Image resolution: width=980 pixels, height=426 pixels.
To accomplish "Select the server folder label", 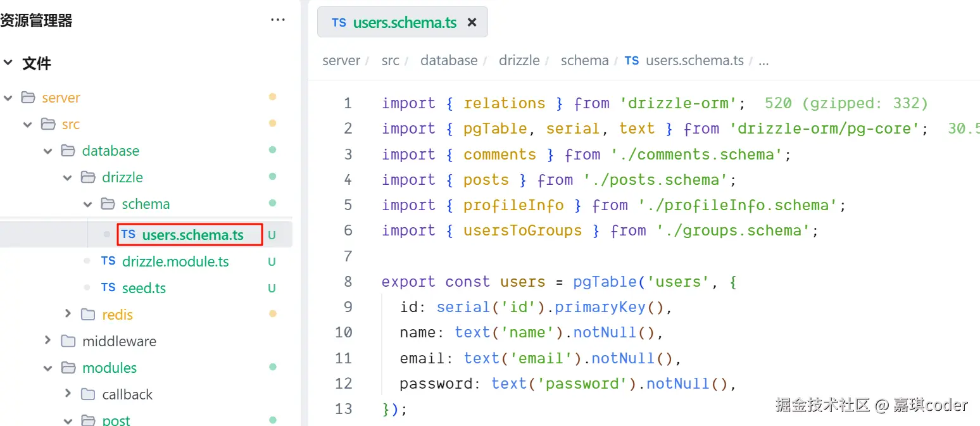I will [x=61, y=98].
